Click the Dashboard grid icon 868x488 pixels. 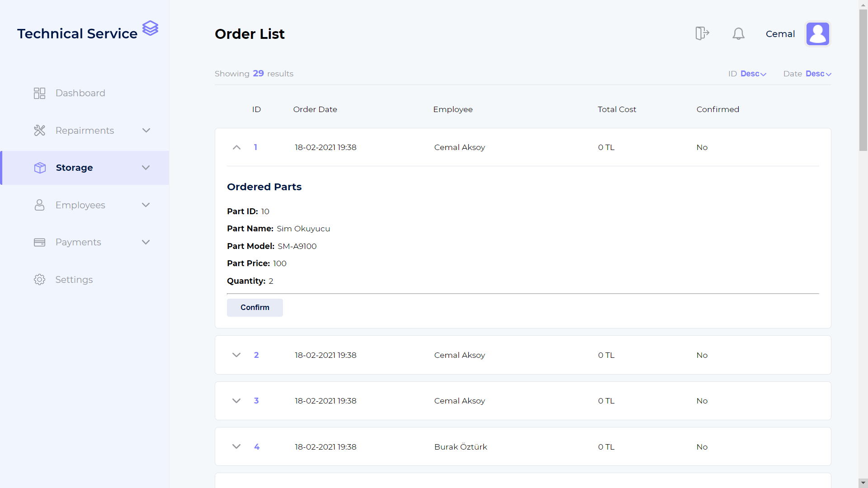pos(39,93)
